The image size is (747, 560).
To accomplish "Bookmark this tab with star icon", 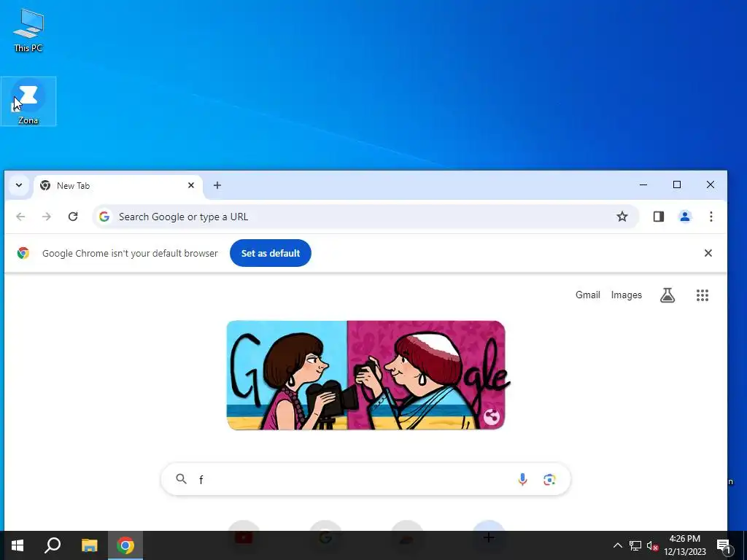I will point(622,217).
